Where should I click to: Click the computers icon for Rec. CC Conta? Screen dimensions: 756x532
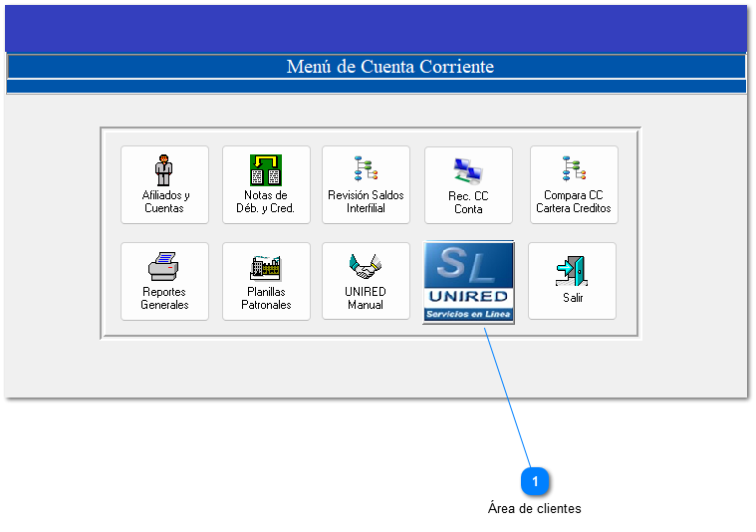tap(468, 170)
